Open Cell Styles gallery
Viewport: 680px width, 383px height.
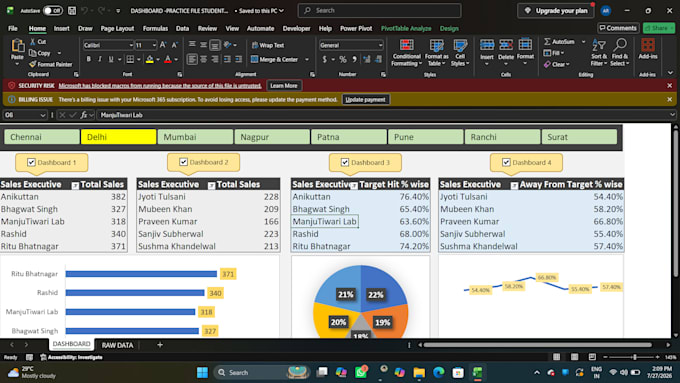click(460, 52)
